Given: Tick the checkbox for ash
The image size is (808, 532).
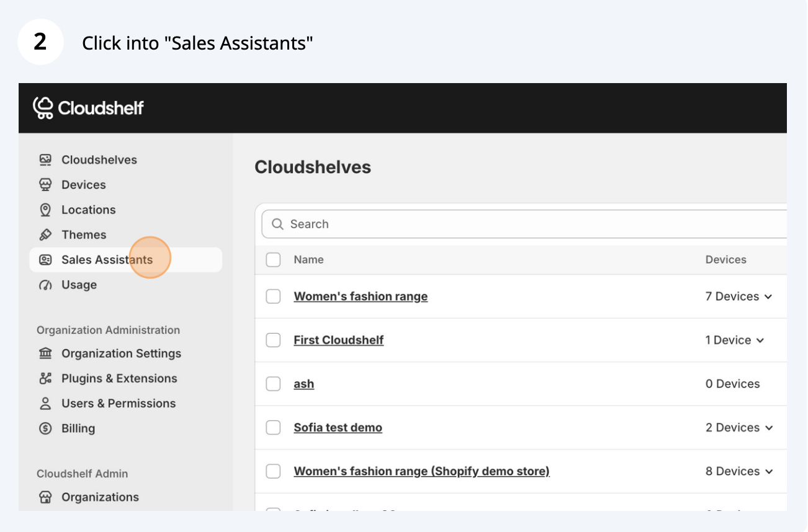Looking at the screenshot, I should pos(273,384).
